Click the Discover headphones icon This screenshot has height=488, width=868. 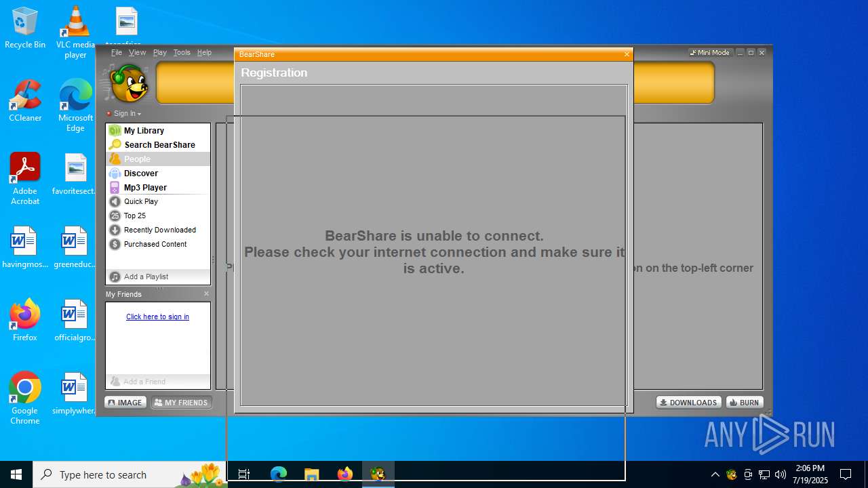point(115,173)
